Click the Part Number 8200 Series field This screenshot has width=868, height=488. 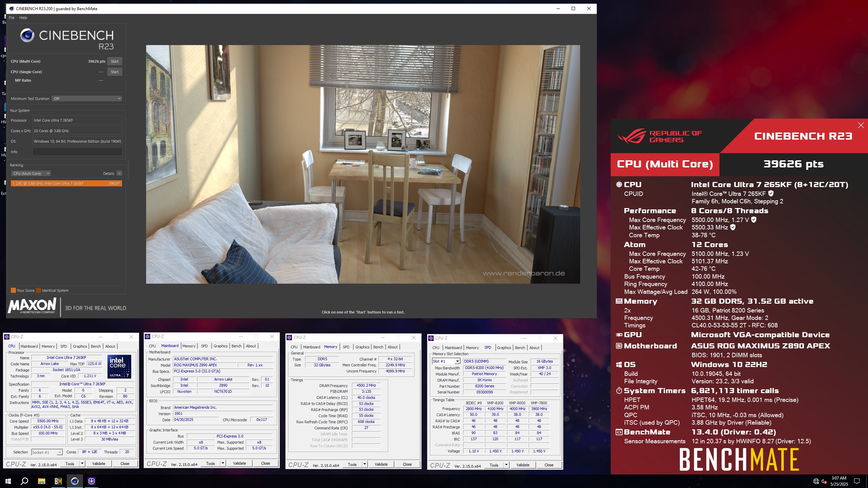pyautogui.click(x=484, y=386)
